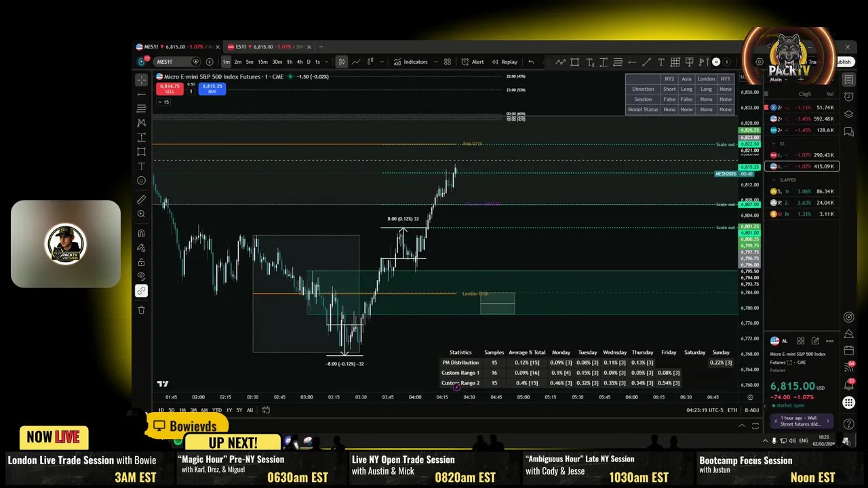Select the All date range
Screen dimensions: 868x488
250,410
